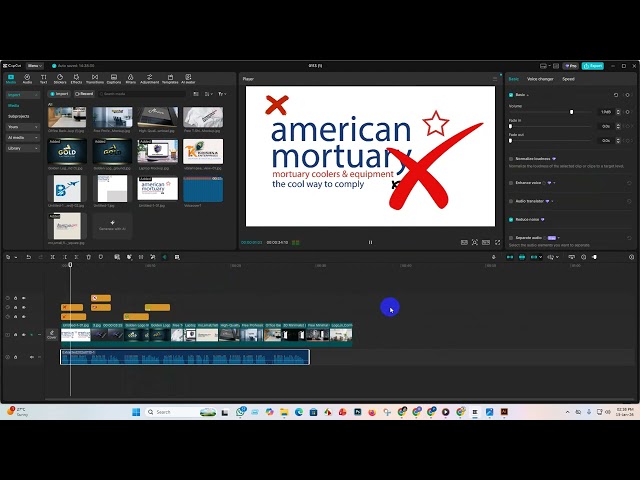This screenshot has width=640, height=480.
Task: Click the Cover button on main track
Action: pos(51,335)
